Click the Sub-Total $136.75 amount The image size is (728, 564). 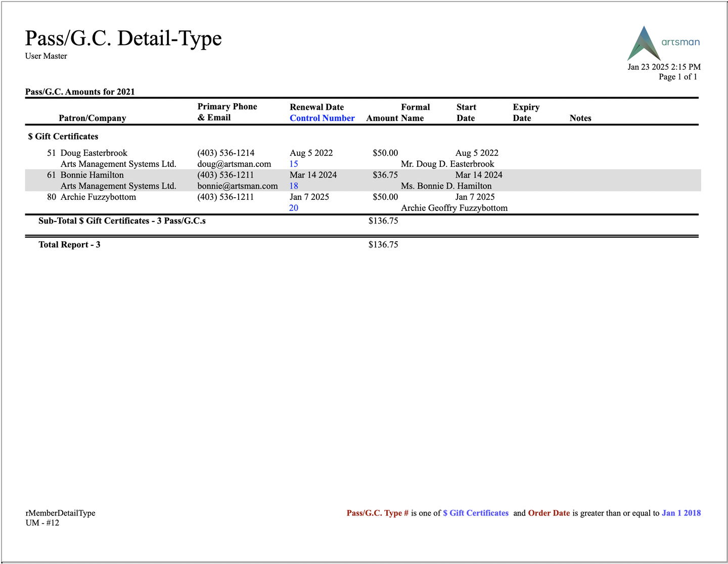click(383, 221)
